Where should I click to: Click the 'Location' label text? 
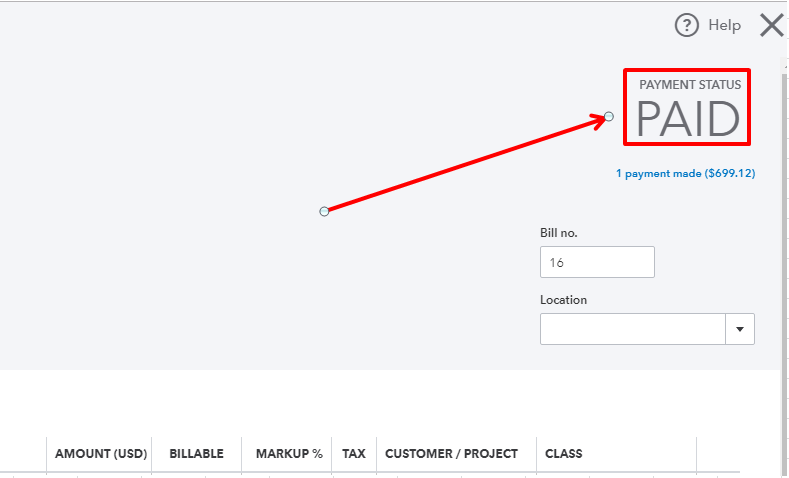[x=564, y=300]
